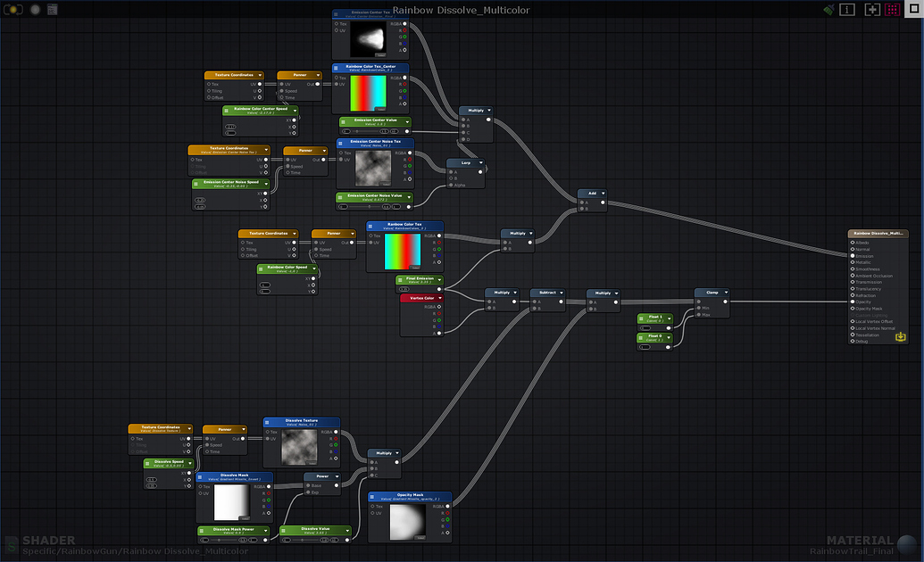Select the Rainbow Dissolve_Multicolor title field

tap(461, 11)
